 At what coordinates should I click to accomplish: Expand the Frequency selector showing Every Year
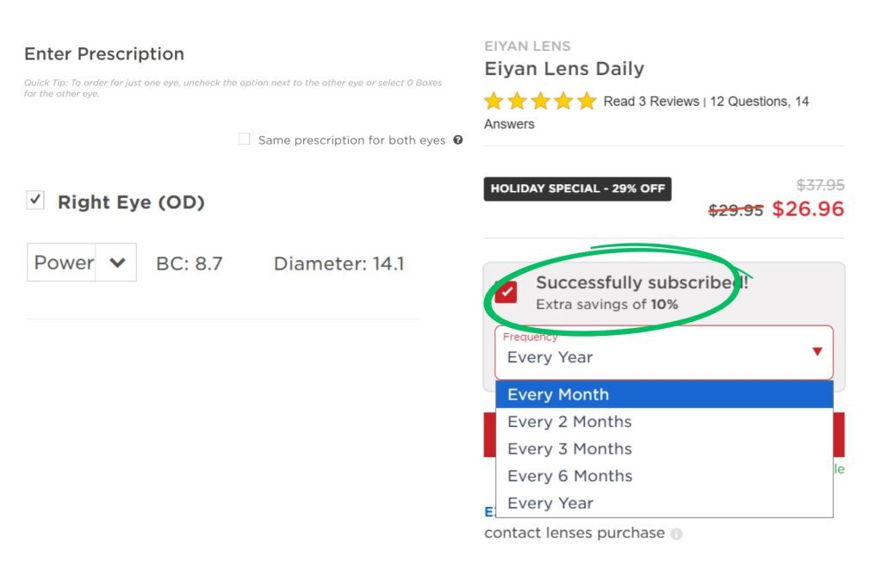pos(663,353)
